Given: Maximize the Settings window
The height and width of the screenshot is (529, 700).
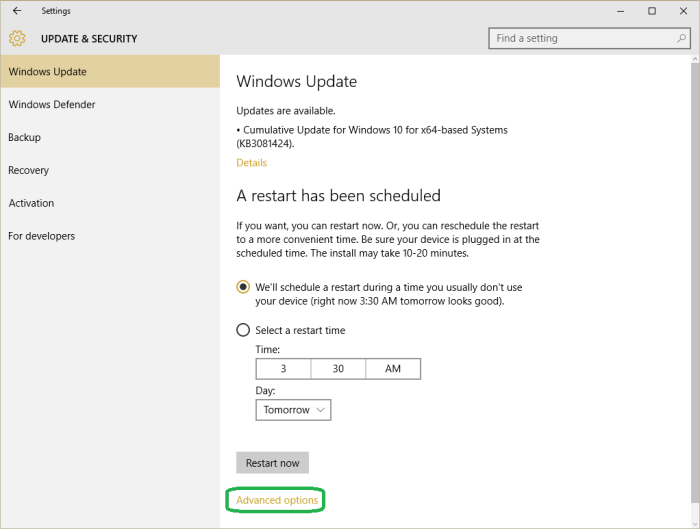Looking at the screenshot, I should pyautogui.click(x=652, y=11).
